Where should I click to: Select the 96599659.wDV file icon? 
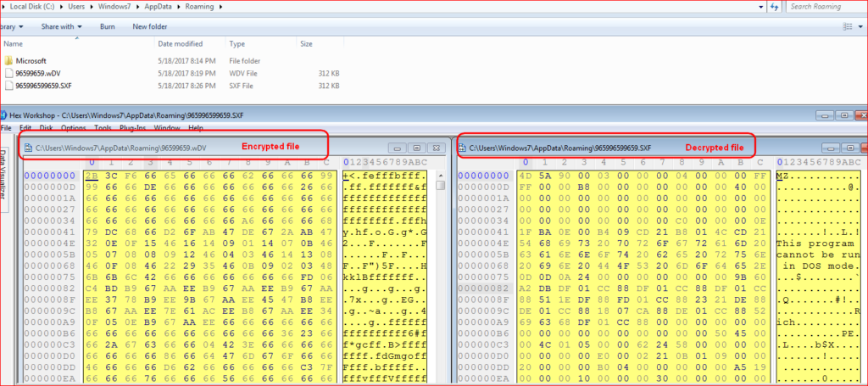point(8,74)
